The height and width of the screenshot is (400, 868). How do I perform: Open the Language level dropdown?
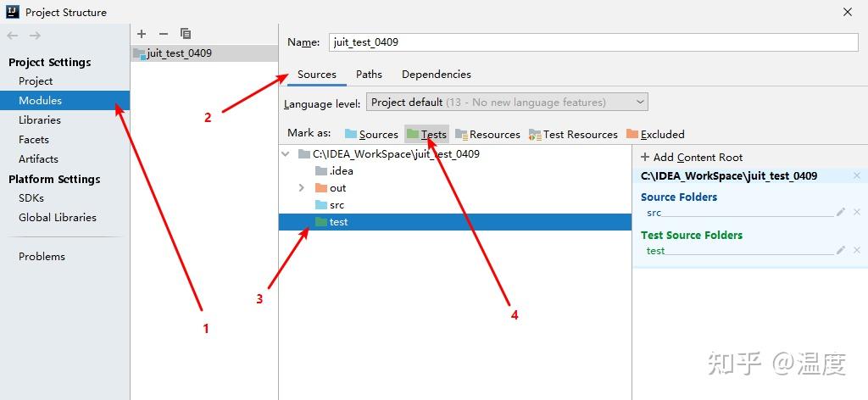(507, 103)
